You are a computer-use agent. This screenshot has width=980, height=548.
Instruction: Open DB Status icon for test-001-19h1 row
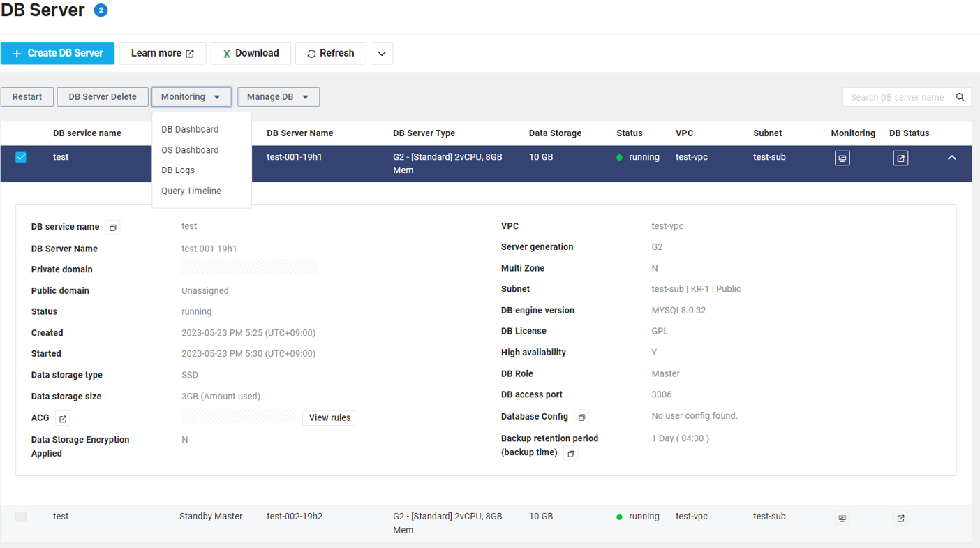pyautogui.click(x=900, y=158)
